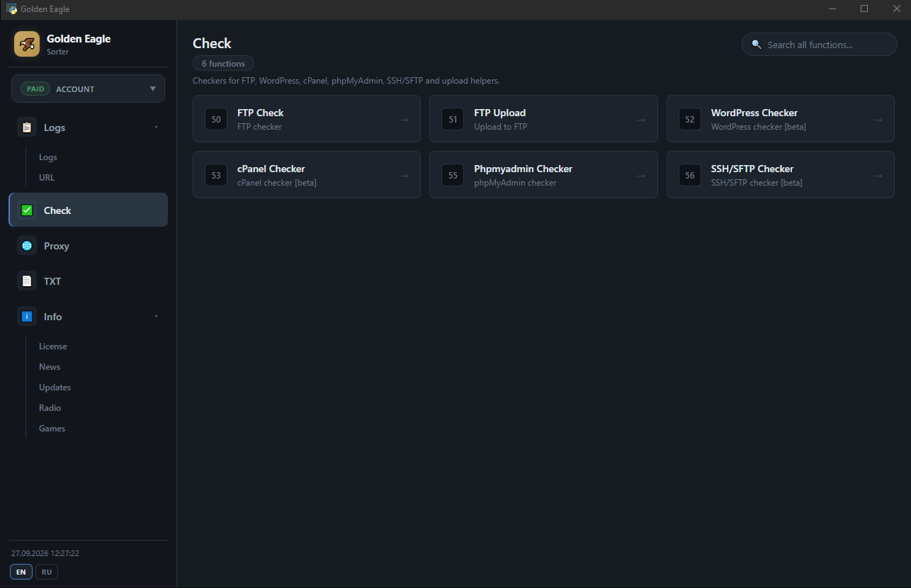The height and width of the screenshot is (588, 911).
Task: Click the number 52 badge
Action: click(x=690, y=120)
